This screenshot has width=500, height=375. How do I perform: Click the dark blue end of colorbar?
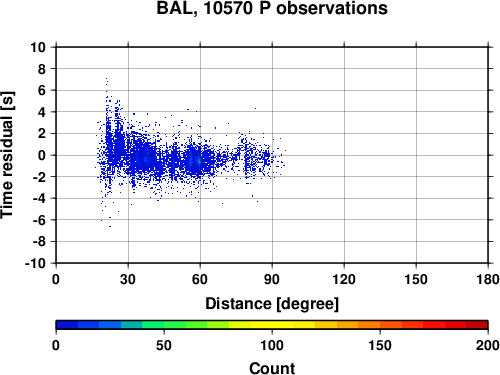(x=67, y=325)
